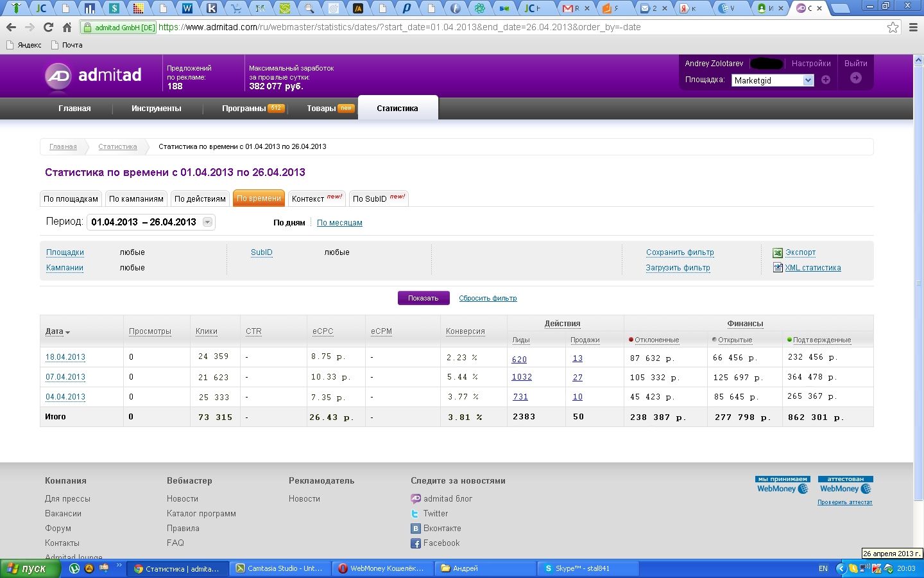This screenshot has height=578, width=924.
Task: Open date 18.04.2013 row link
Action: (65, 357)
